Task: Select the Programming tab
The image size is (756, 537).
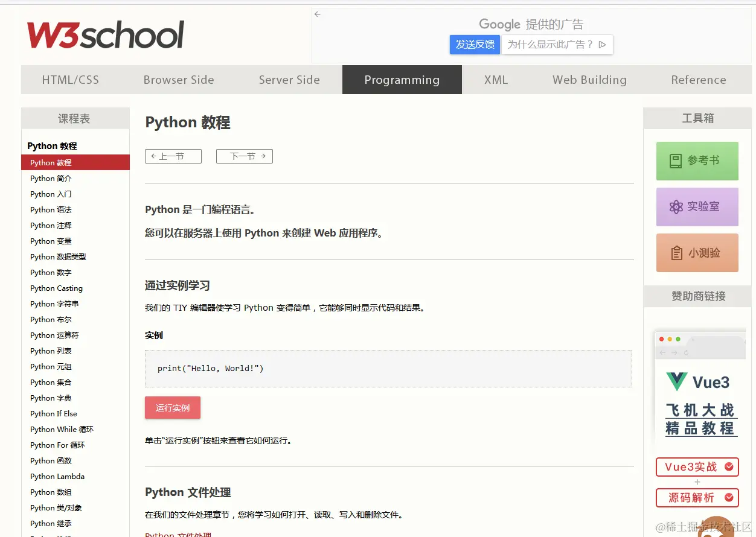Action: (402, 80)
